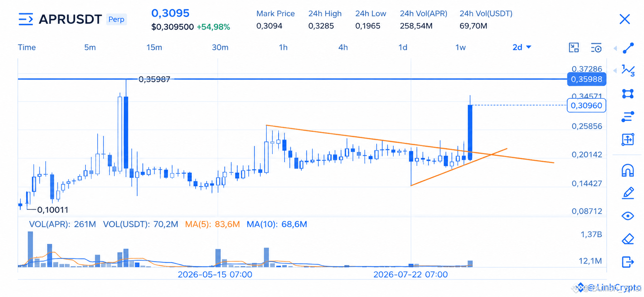Activate the pencil edit drawing tool
Image resolution: width=644 pixels, height=297 pixels.
pos(628,193)
